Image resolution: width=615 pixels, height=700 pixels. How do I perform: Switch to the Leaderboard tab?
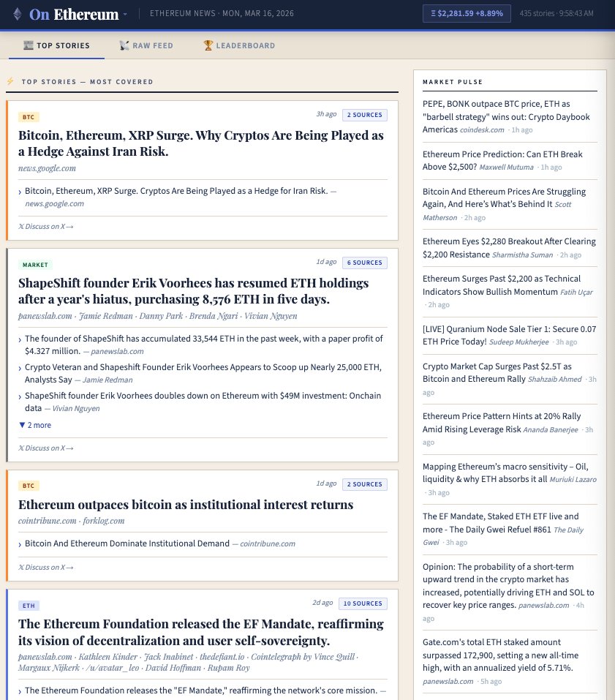tap(239, 45)
